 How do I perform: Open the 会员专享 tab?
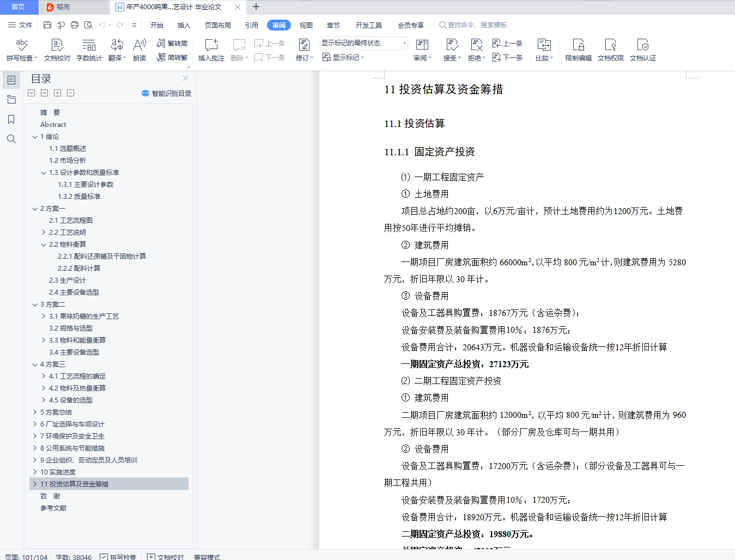pyautogui.click(x=411, y=25)
